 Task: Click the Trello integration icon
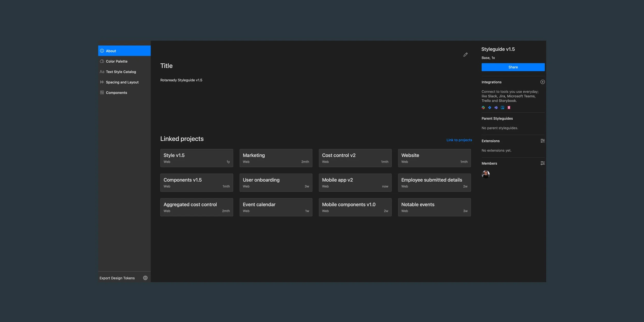coord(502,108)
